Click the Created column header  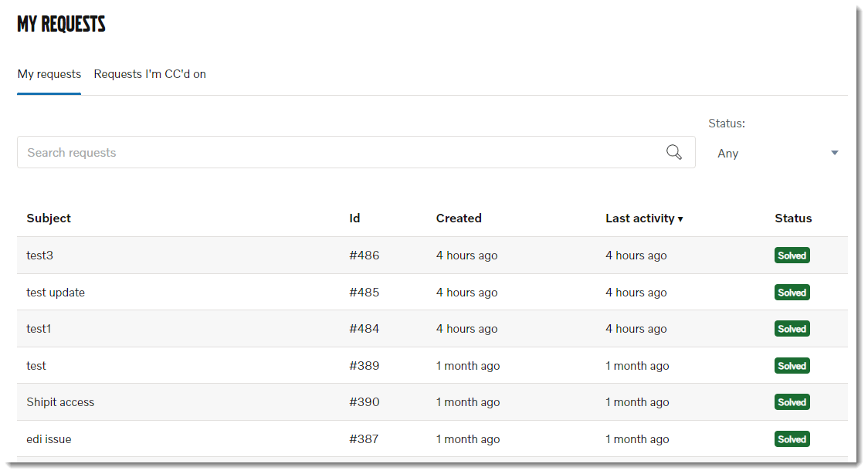(459, 218)
